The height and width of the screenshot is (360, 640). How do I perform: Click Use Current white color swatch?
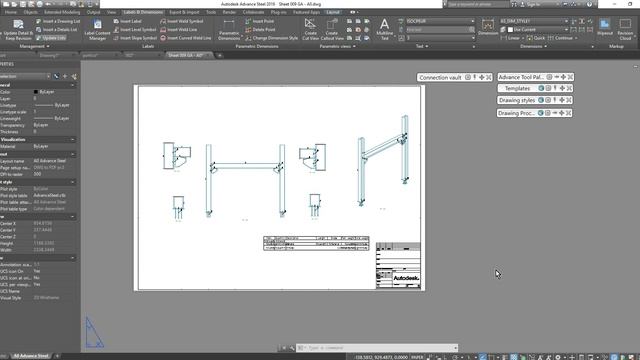[510, 30]
